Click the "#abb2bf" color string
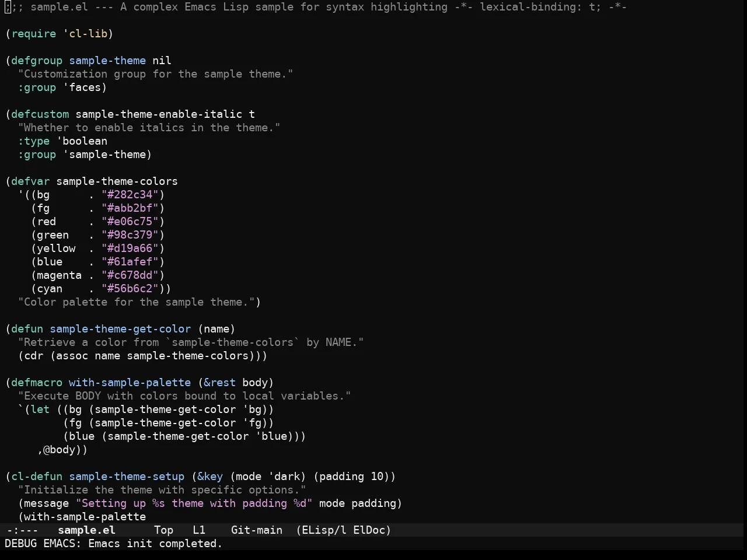This screenshot has width=747, height=560. pos(130,208)
